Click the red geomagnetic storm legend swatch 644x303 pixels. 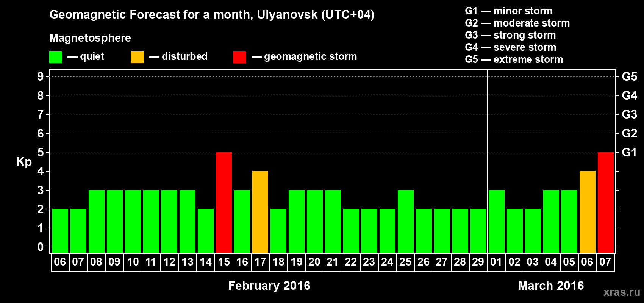[x=239, y=57]
